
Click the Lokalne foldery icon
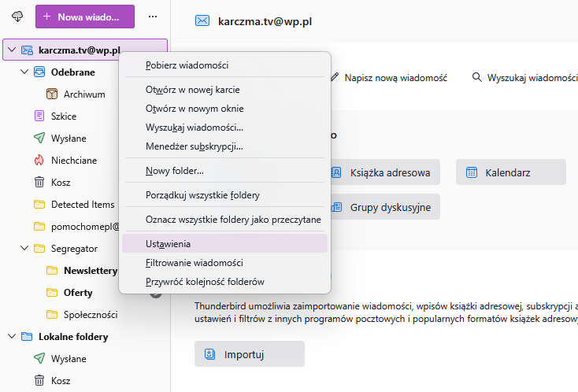27,336
